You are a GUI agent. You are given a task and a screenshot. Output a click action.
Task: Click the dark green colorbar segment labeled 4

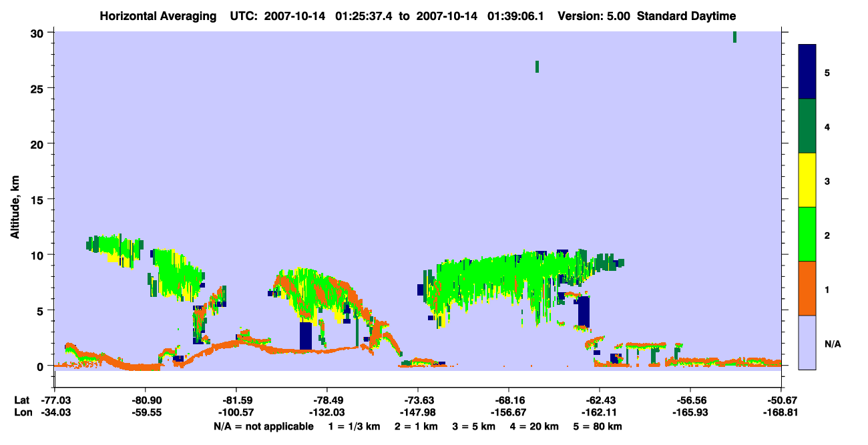(807, 126)
